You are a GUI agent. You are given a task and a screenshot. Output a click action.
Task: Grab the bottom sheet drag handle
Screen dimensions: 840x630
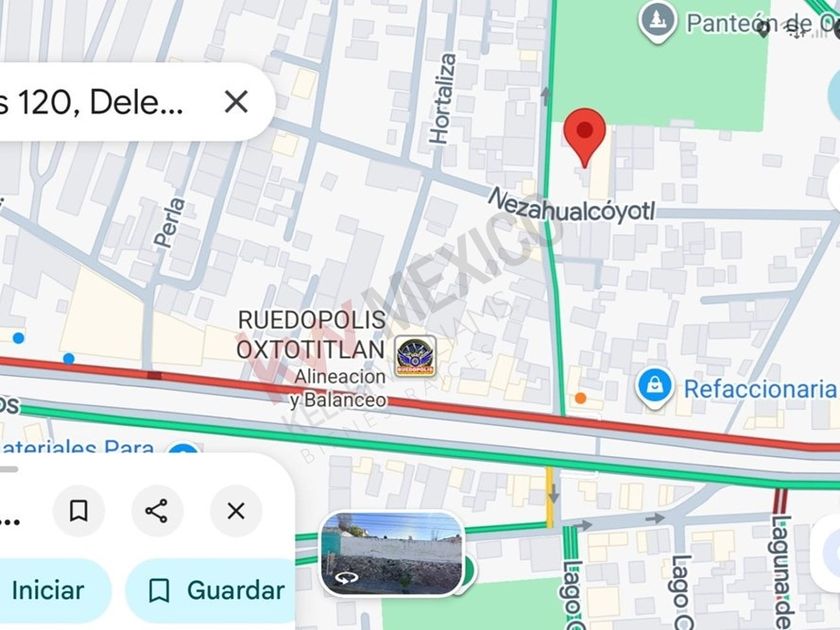click(x=8, y=469)
